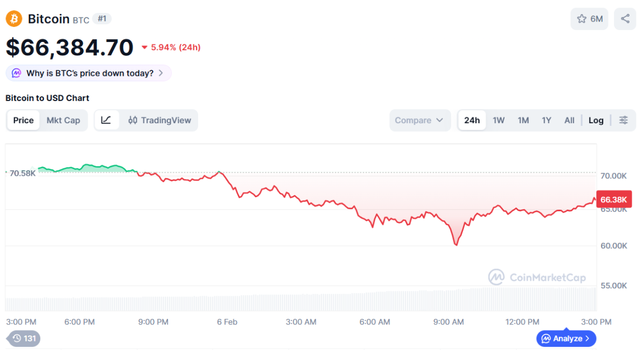This screenshot has width=644, height=350.
Task: Open the share icon menu
Action: pyautogui.click(x=625, y=19)
